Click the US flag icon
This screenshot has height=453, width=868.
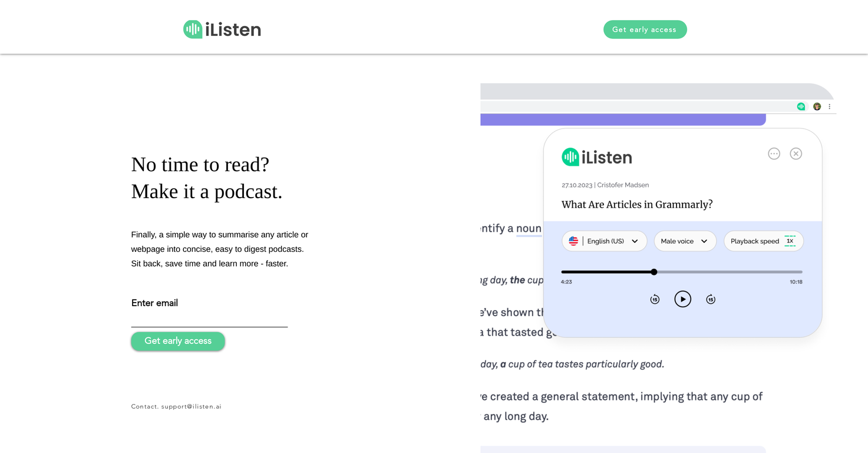573,241
